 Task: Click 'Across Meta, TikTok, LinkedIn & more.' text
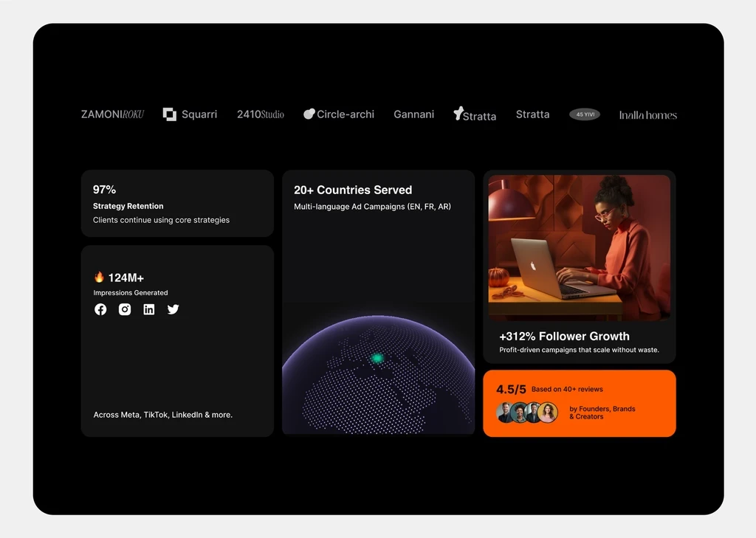[x=163, y=415]
